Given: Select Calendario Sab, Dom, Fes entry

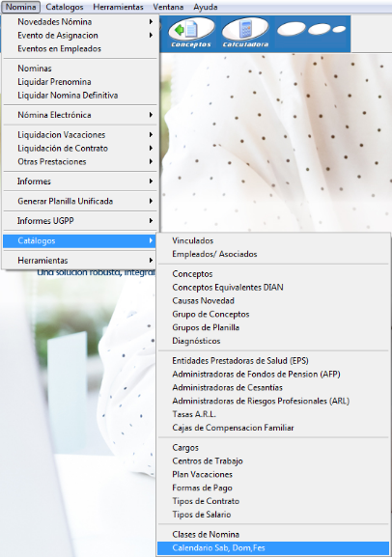Looking at the screenshot, I should coord(273,548).
